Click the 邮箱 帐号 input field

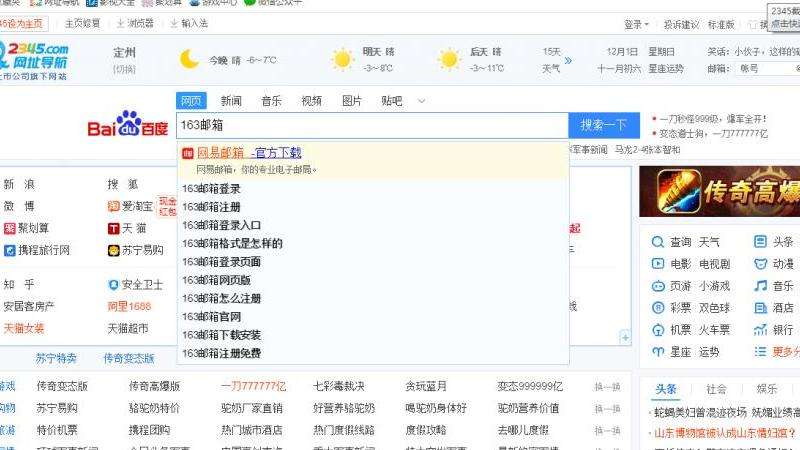click(768, 68)
